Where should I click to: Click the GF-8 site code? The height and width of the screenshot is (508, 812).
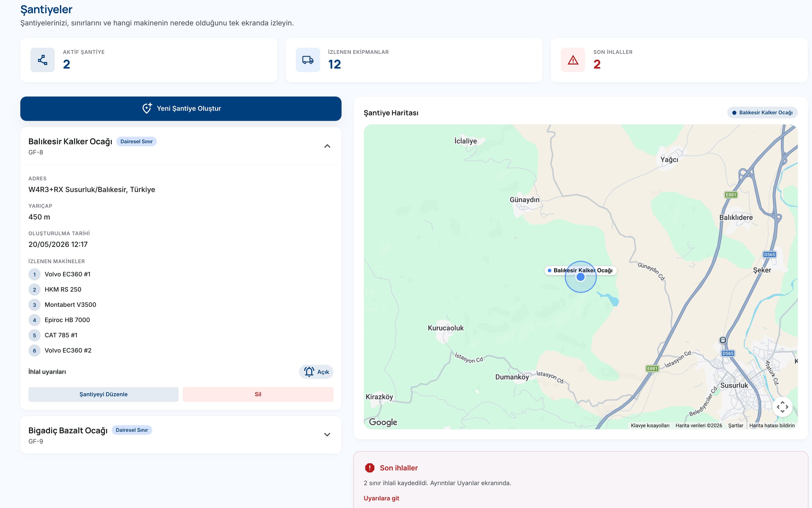click(x=36, y=152)
